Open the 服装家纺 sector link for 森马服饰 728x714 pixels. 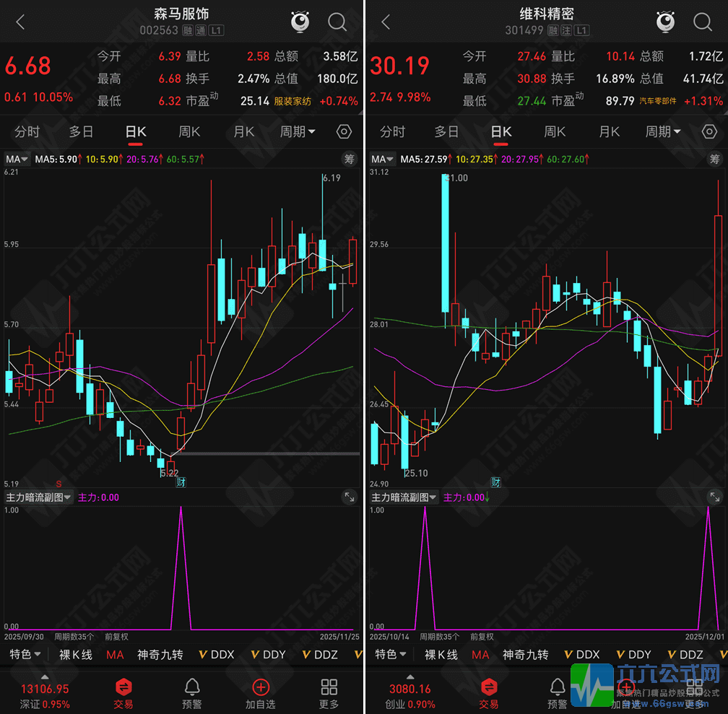[x=292, y=101]
